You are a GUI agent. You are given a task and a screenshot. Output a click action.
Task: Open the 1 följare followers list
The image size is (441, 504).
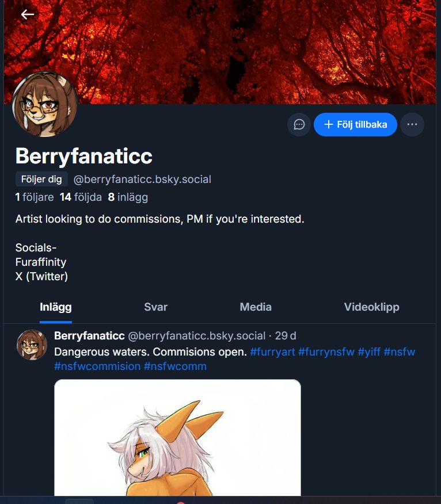click(35, 197)
